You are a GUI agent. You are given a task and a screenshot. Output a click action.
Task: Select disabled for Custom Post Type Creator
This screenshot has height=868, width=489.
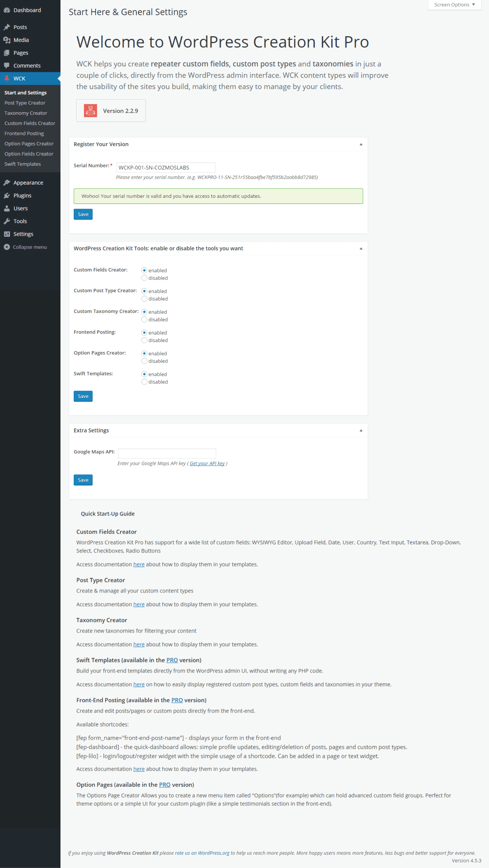coord(144,299)
